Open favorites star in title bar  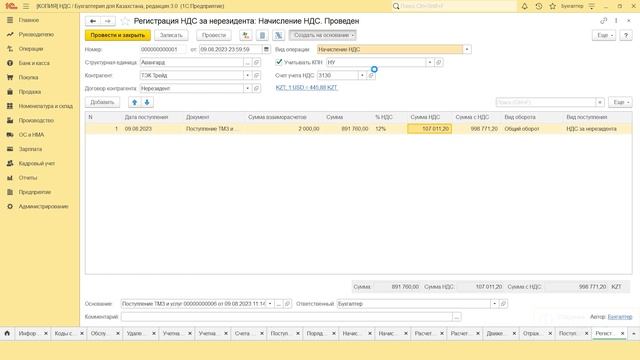click(553, 6)
